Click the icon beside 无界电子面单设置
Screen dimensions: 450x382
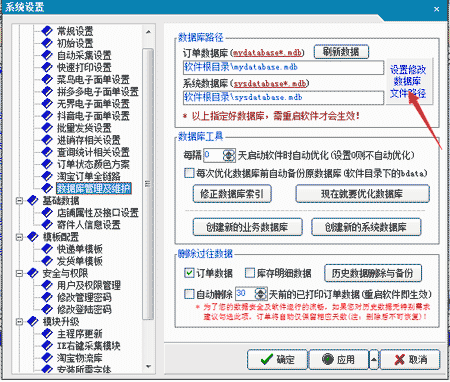pyautogui.click(x=47, y=104)
